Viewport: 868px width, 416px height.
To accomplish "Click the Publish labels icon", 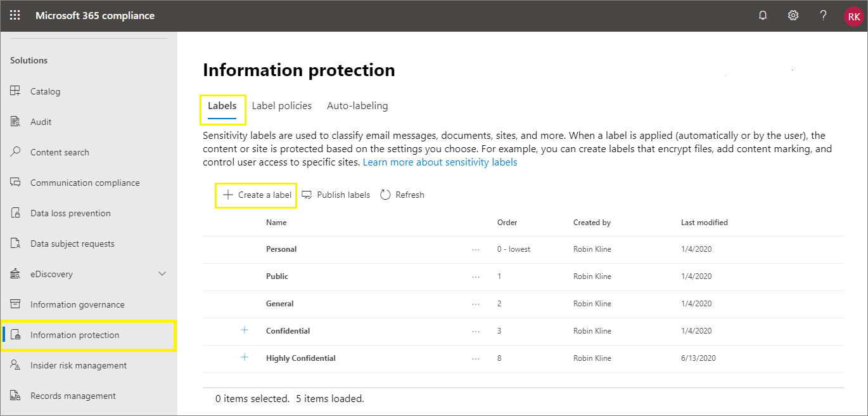I will pyautogui.click(x=307, y=195).
